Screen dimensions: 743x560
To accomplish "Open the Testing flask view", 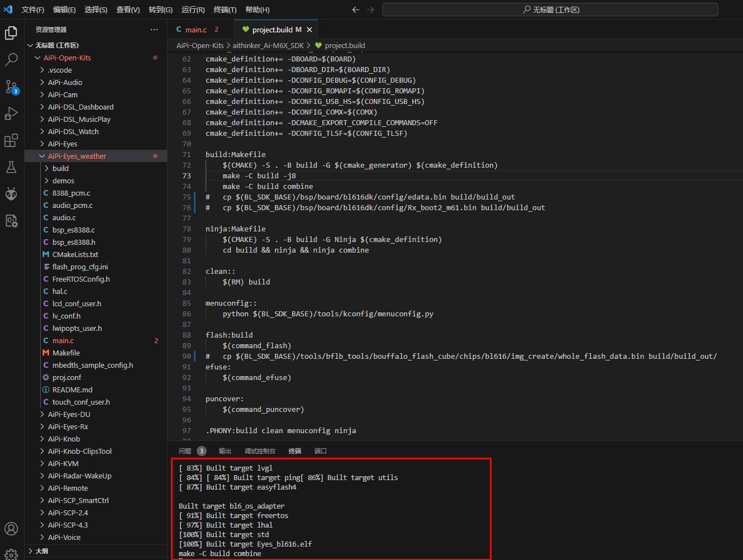I will coord(11,167).
